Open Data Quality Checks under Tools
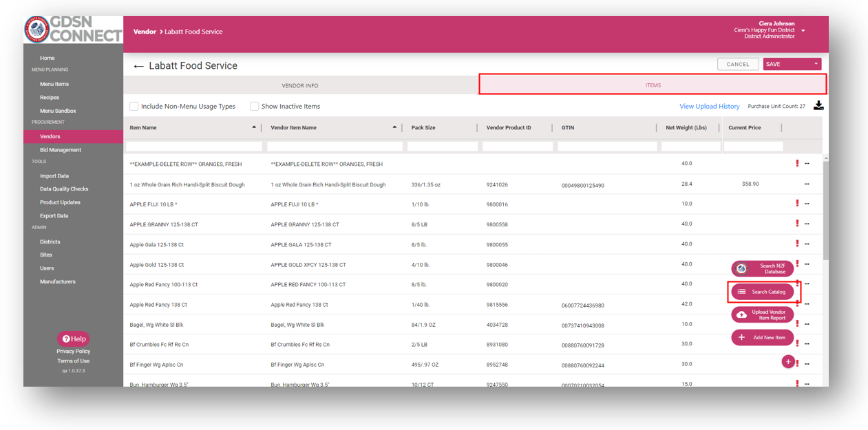868x430 pixels. point(64,189)
